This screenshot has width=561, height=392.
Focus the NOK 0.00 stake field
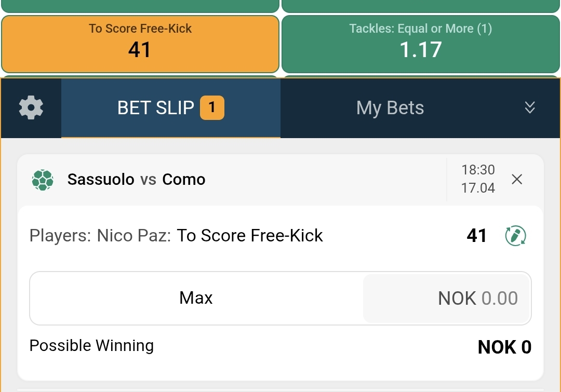(447, 299)
